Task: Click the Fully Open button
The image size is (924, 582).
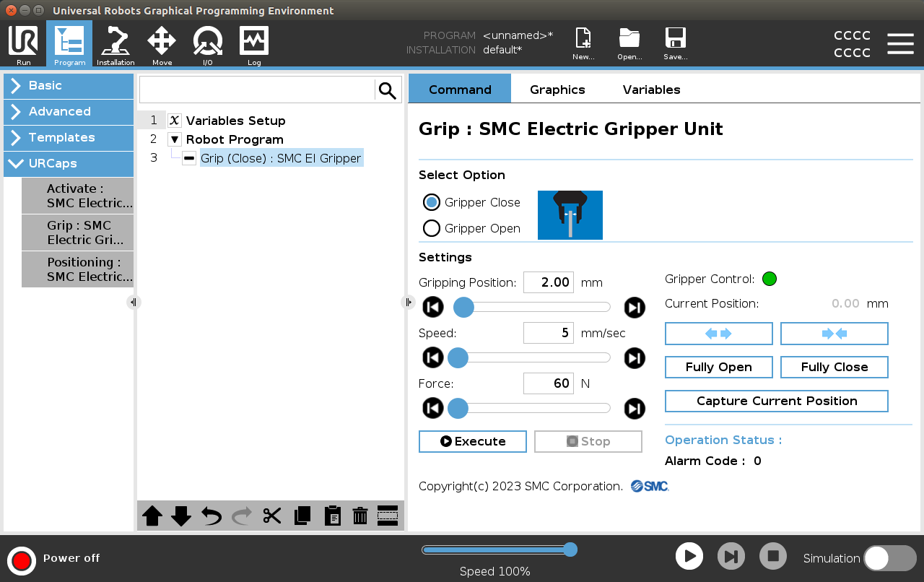Action: point(719,367)
